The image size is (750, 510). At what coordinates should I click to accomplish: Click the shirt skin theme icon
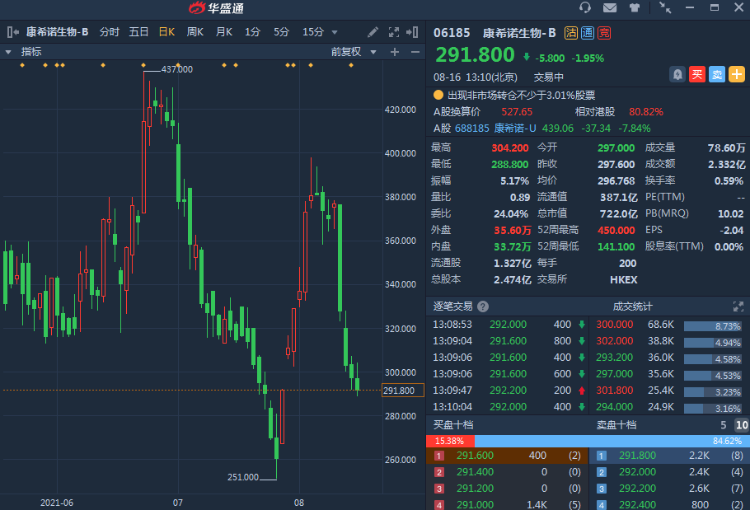(634, 8)
